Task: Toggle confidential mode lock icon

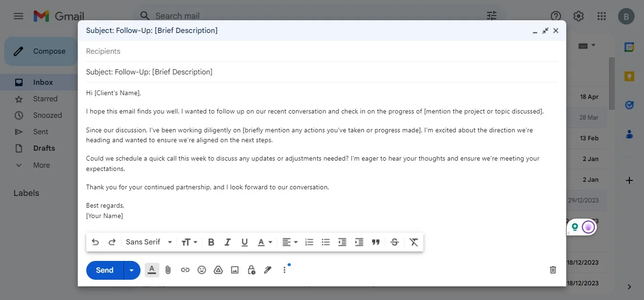Action: pos(251,270)
